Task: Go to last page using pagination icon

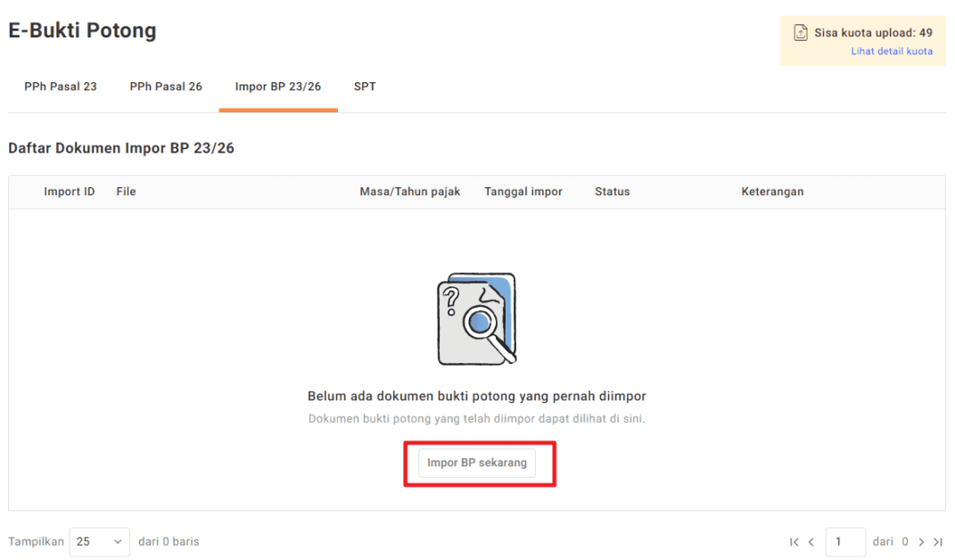Action: [x=938, y=541]
